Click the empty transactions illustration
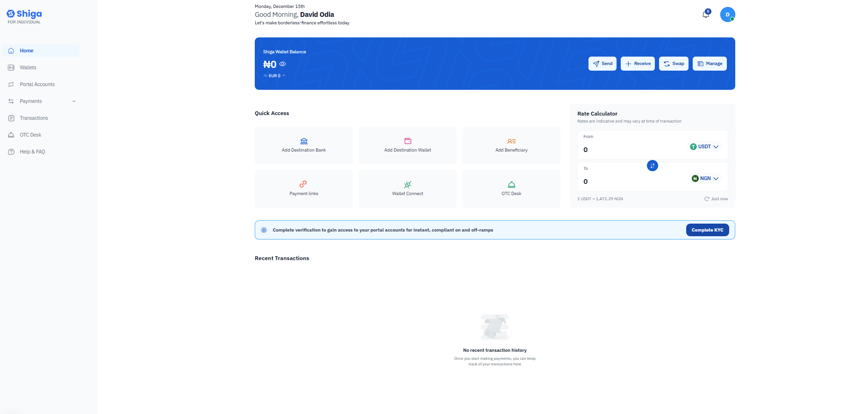 495,327
